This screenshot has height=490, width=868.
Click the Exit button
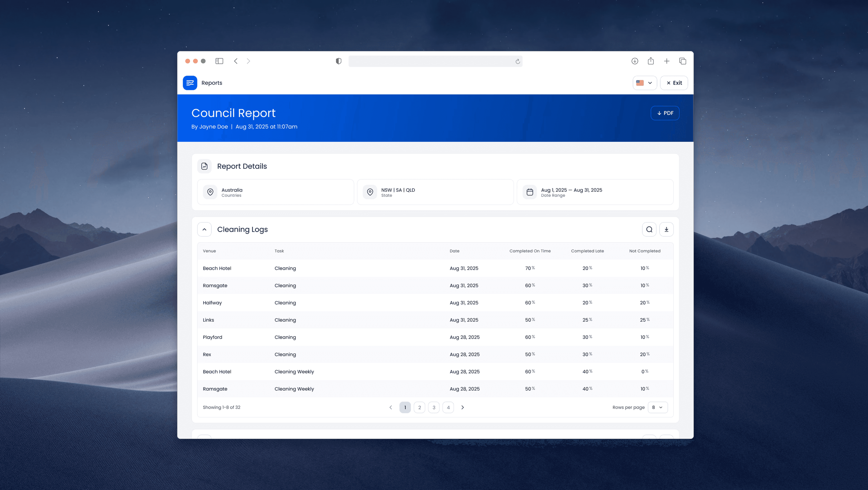(x=674, y=83)
